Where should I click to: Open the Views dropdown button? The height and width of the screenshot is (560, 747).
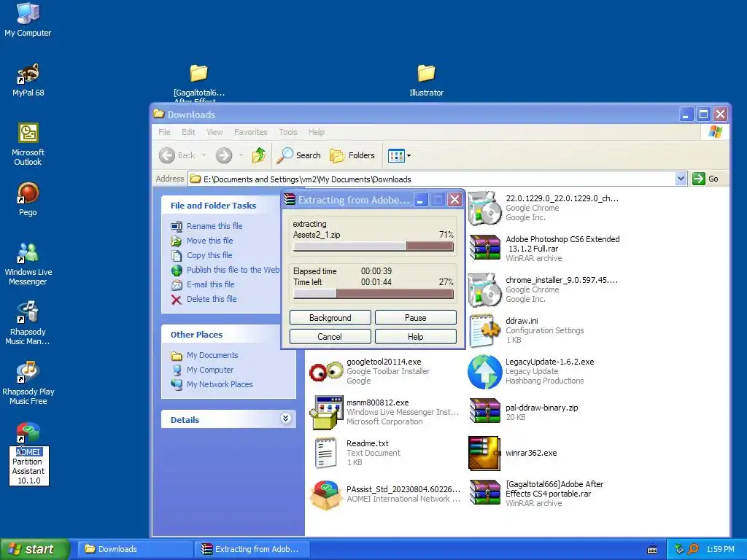[x=399, y=155]
